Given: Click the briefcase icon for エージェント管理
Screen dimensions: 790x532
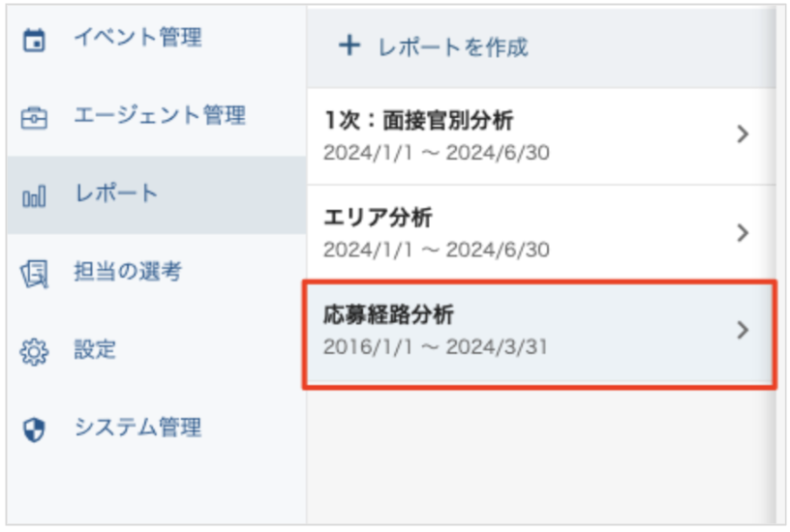Looking at the screenshot, I should [34, 119].
